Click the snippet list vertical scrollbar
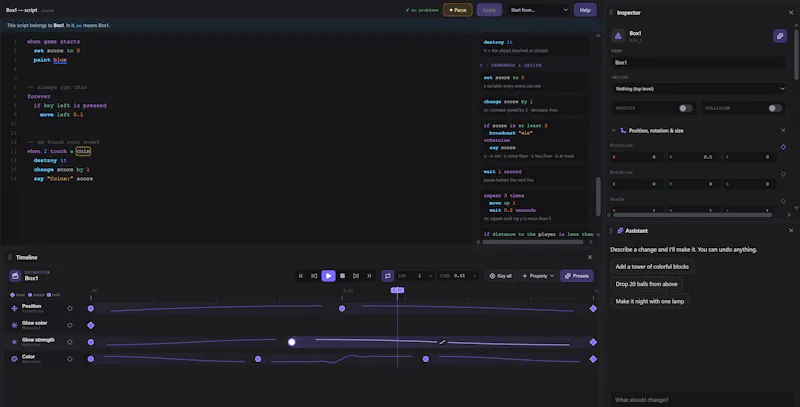 point(598,196)
